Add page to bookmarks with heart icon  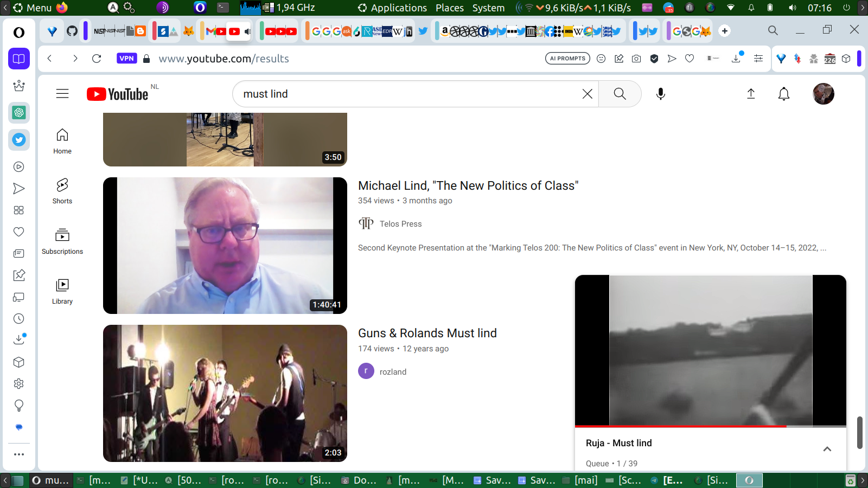tap(690, 59)
